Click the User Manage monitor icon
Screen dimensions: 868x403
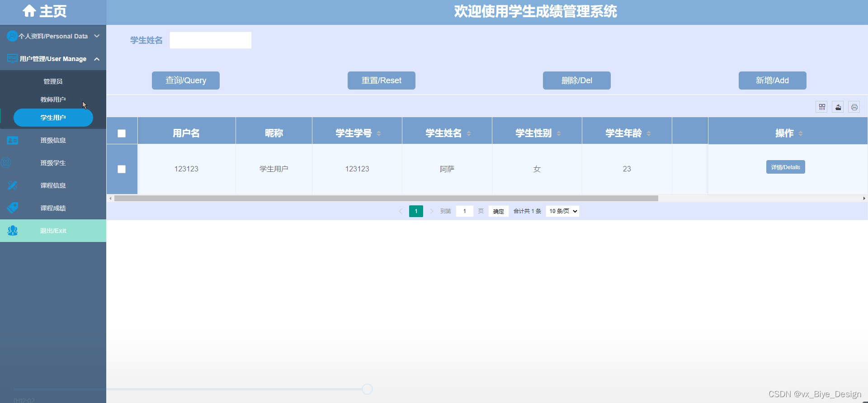pyautogui.click(x=12, y=59)
